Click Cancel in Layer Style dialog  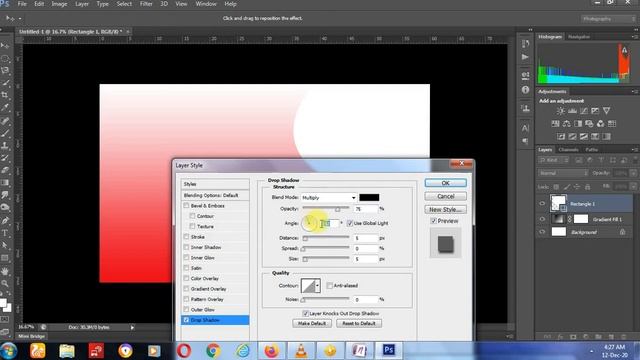(445, 196)
